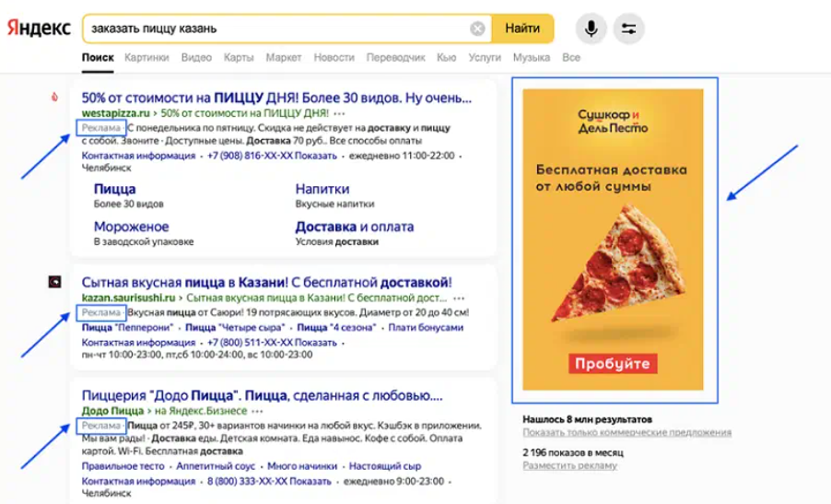Open Аппетитный соус link
The width and height of the screenshot is (831, 504).
216,466
